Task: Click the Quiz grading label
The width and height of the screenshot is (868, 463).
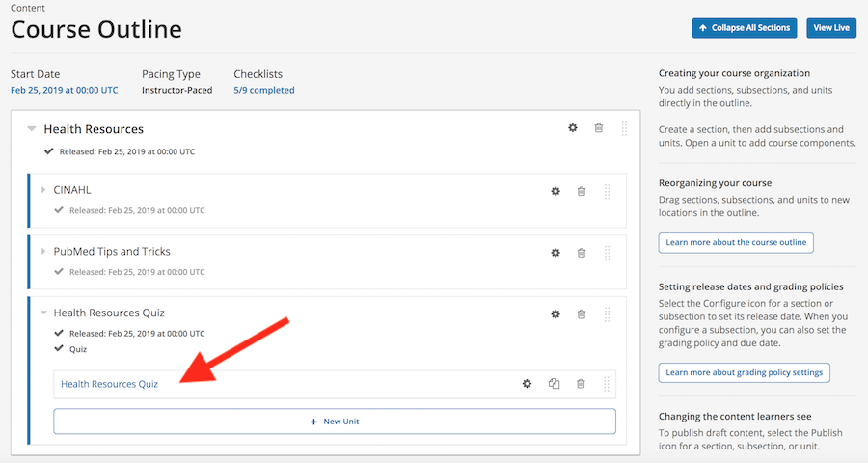Action: [78, 349]
